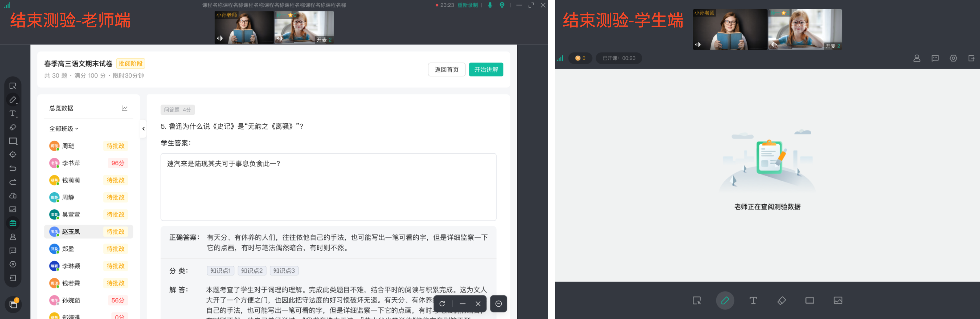Activate eraser in student bottom toolbar
980x319 pixels.
point(781,301)
